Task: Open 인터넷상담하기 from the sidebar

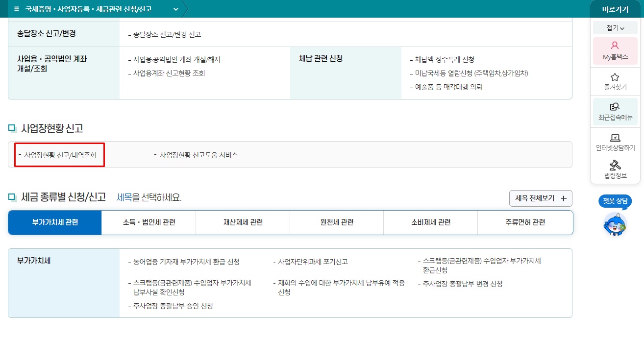Action: 615,141
